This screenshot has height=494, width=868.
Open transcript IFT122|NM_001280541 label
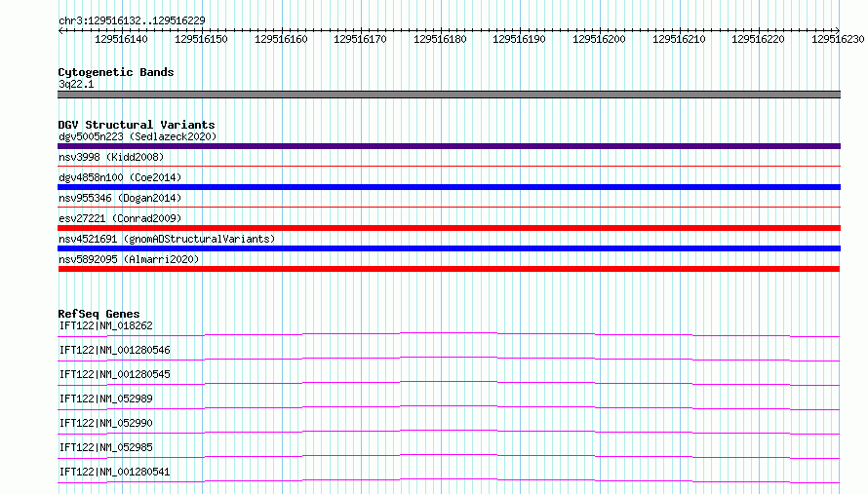click(x=114, y=472)
